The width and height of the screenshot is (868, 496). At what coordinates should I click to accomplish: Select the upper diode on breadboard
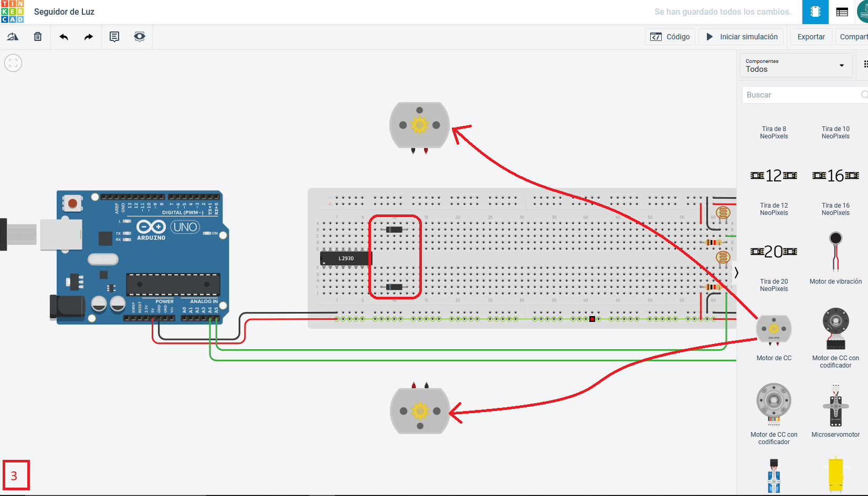pos(394,230)
